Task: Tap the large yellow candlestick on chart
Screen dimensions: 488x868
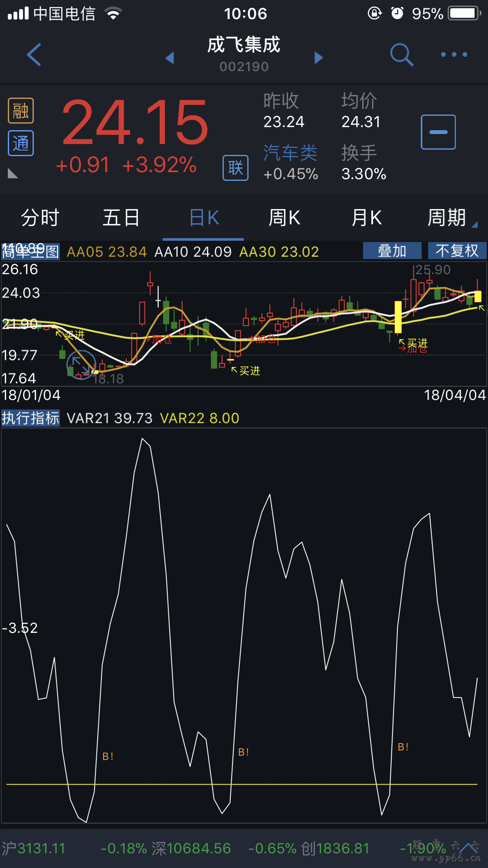Action: tap(398, 317)
